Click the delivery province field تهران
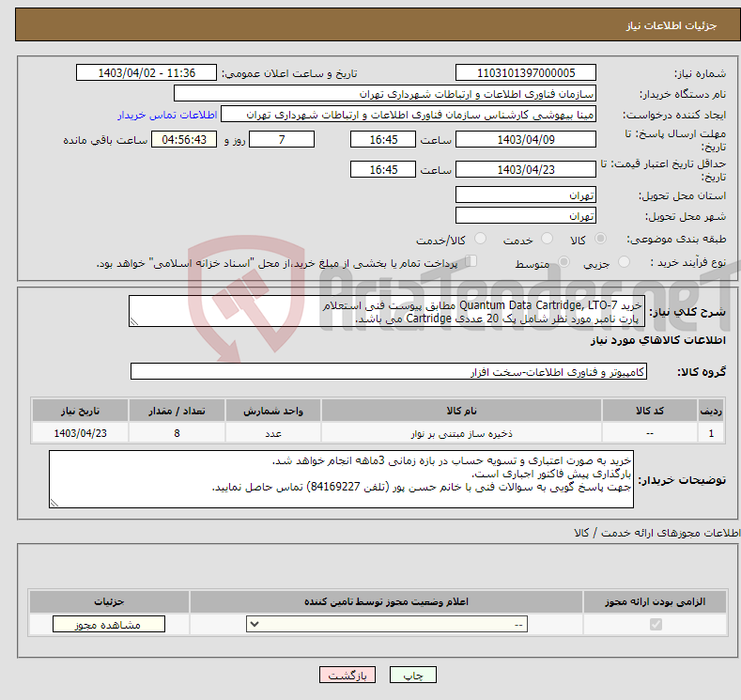 click(x=526, y=194)
